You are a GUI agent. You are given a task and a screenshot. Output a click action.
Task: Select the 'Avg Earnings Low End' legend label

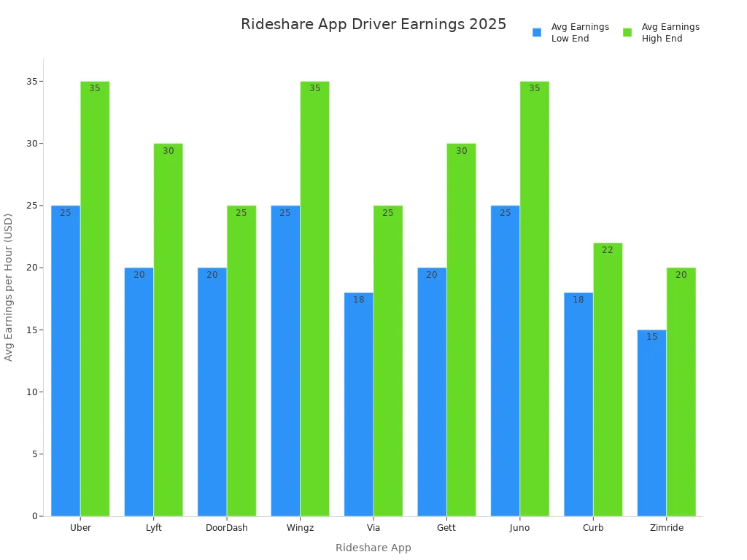click(x=580, y=32)
